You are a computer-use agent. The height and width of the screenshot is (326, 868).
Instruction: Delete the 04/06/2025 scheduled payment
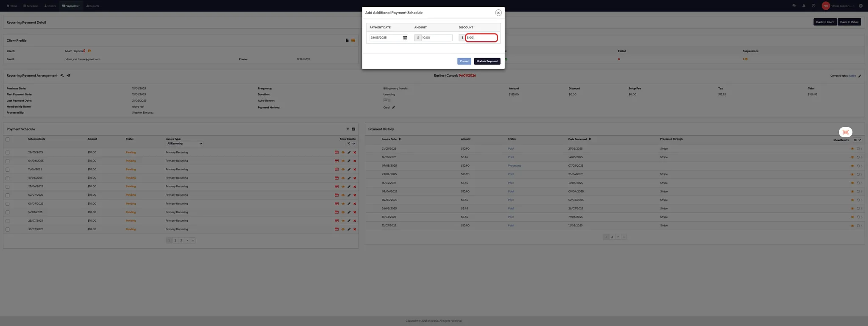click(355, 161)
